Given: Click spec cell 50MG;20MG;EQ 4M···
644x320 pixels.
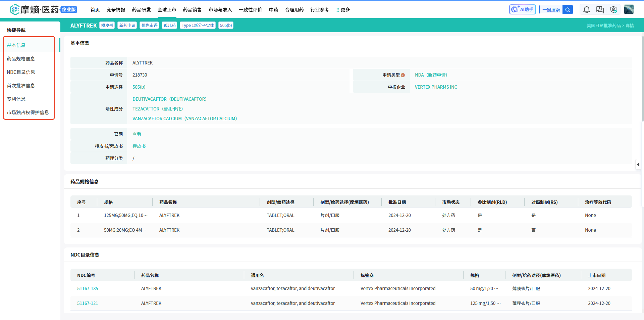Looking at the screenshot, I should [x=125, y=230].
